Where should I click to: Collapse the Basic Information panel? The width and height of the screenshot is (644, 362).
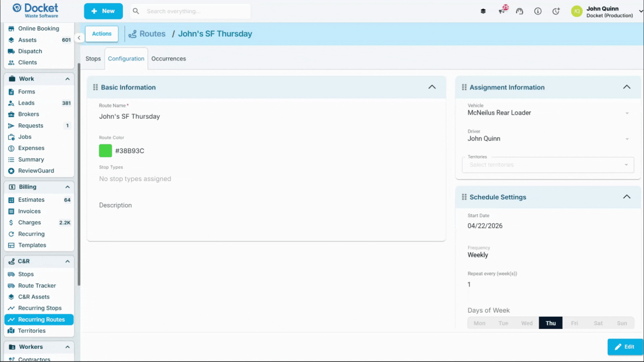click(x=432, y=87)
